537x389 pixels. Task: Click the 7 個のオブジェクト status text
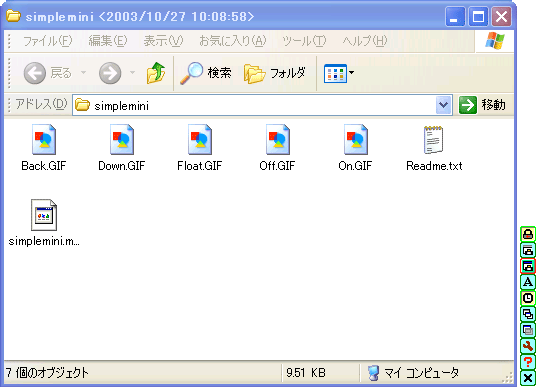[x=47, y=373]
